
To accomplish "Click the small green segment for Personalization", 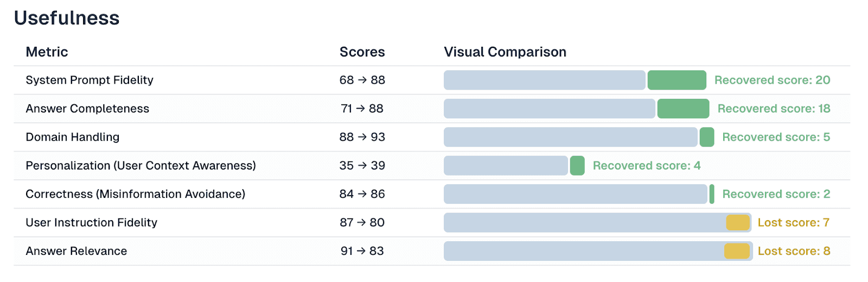I will pos(577,166).
